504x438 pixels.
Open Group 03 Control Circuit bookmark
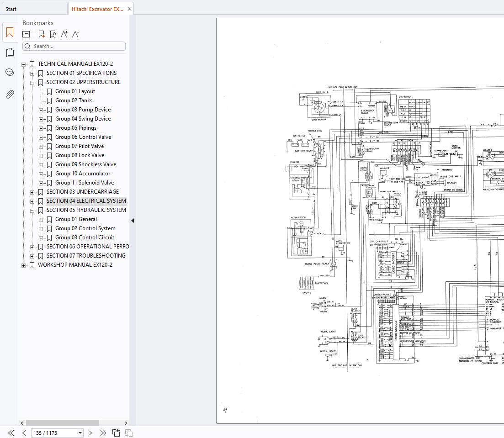click(x=85, y=237)
